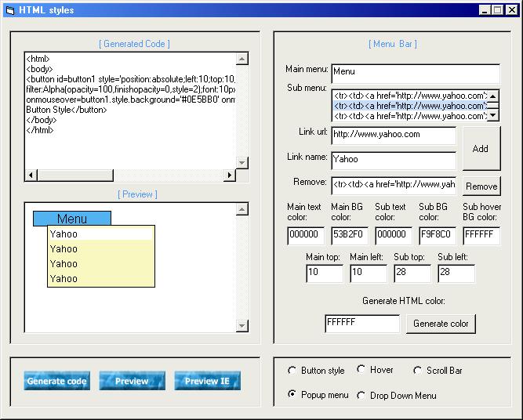Choose the Hover radio option
Viewport: 523px width, 420px height.
coord(361,370)
